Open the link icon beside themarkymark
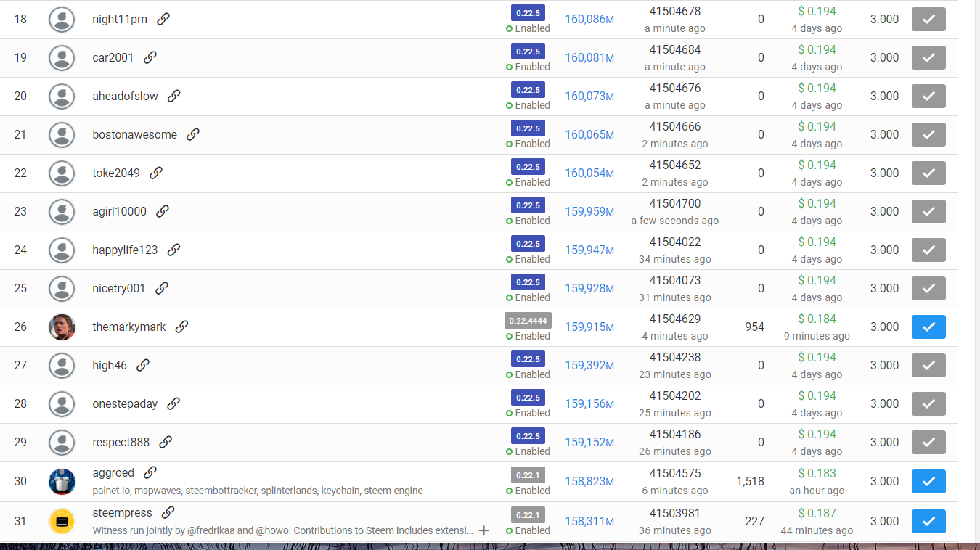 point(181,327)
